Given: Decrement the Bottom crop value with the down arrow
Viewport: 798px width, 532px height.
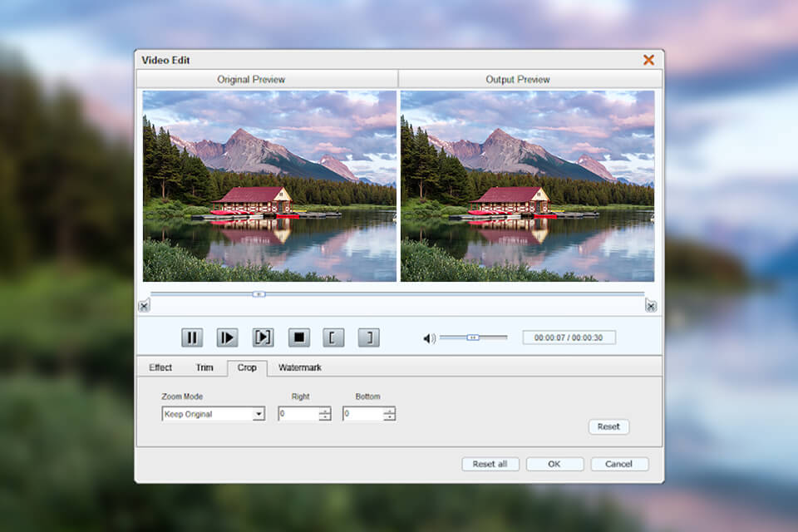Looking at the screenshot, I should [x=392, y=416].
